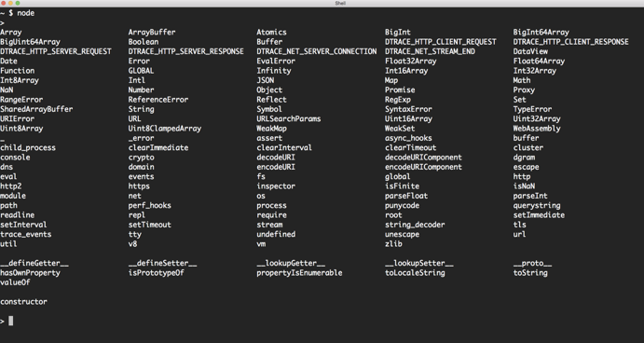This screenshot has width=644, height=343.
Task: Click the 'Proxy' entry
Action: click(524, 90)
